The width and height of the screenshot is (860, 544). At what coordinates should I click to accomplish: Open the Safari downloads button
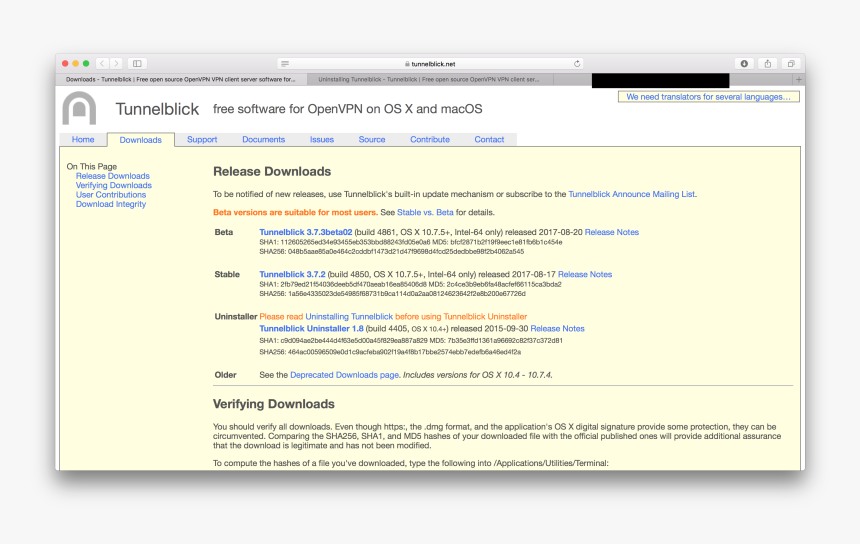point(744,64)
